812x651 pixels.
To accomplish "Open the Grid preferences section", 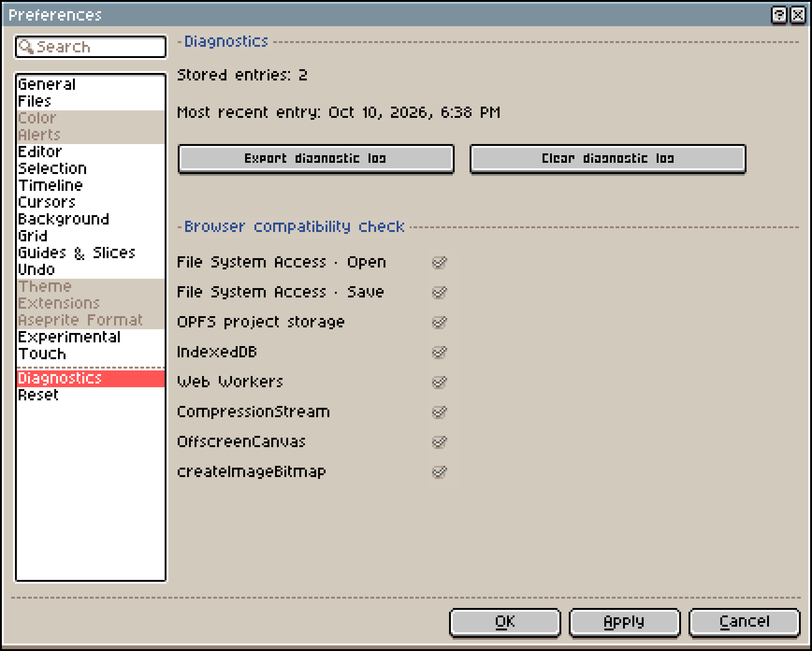I will tap(91, 236).
